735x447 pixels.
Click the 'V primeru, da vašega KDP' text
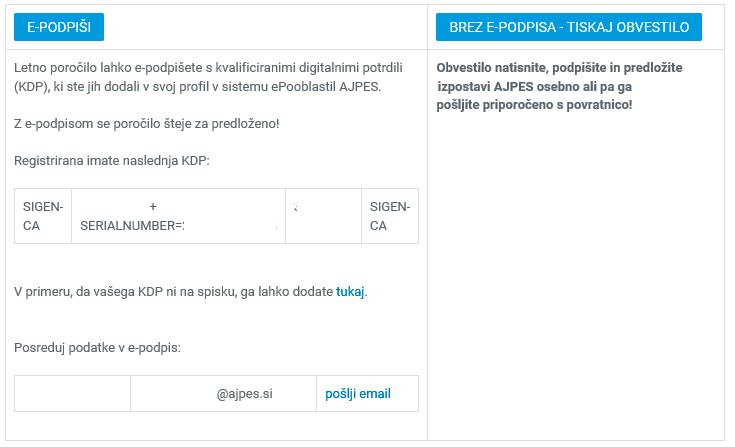click(x=174, y=292)
